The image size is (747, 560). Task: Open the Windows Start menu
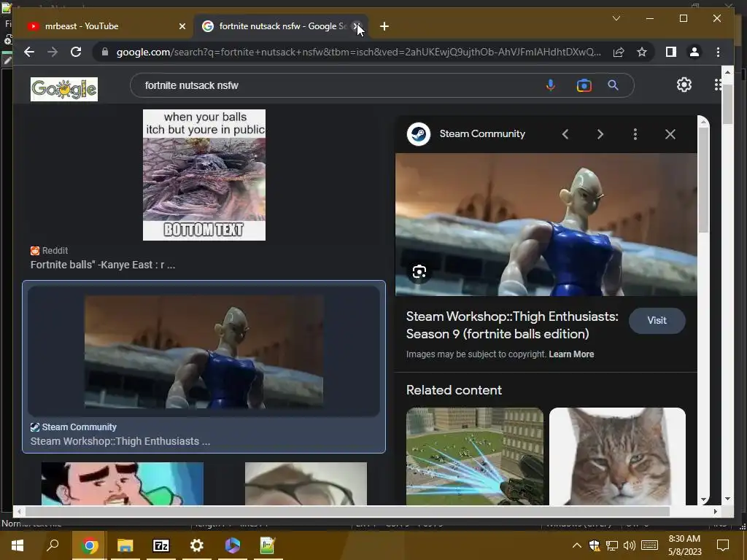[x=18, y=545]
